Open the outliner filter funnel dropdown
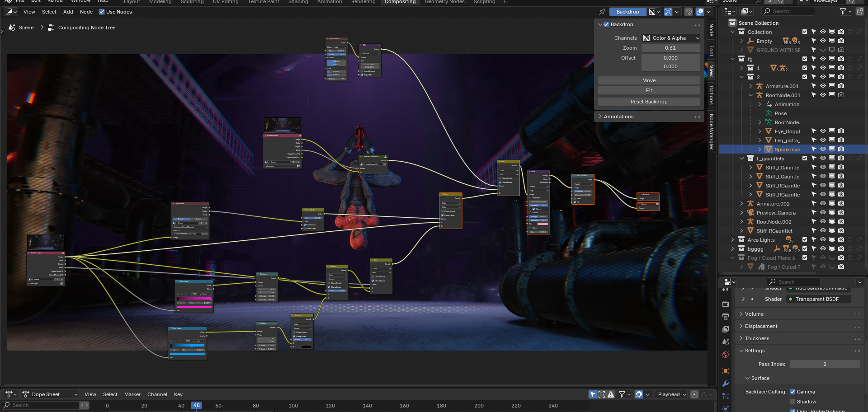The image size is (868, 412). (845, 11)
